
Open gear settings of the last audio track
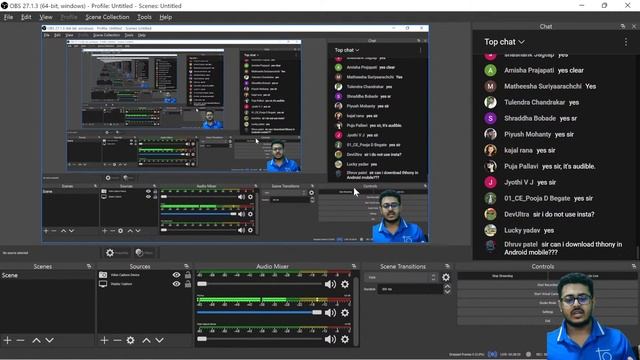coord(345,339)
